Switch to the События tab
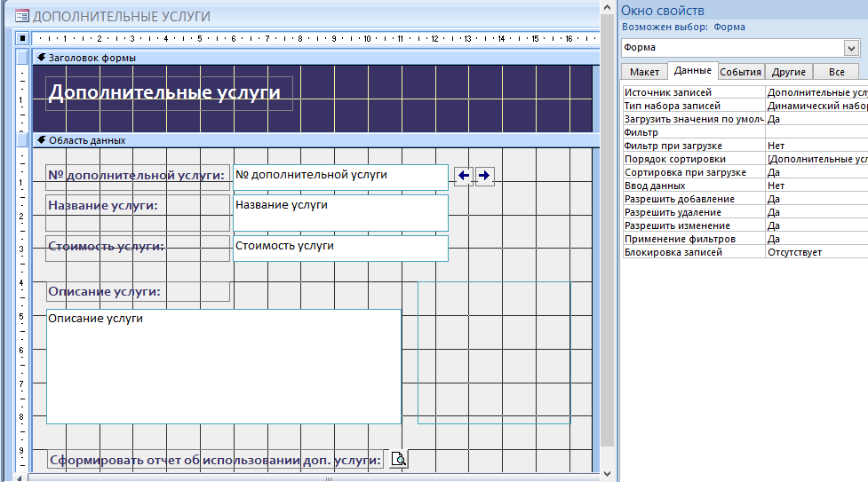 (740, 72)
